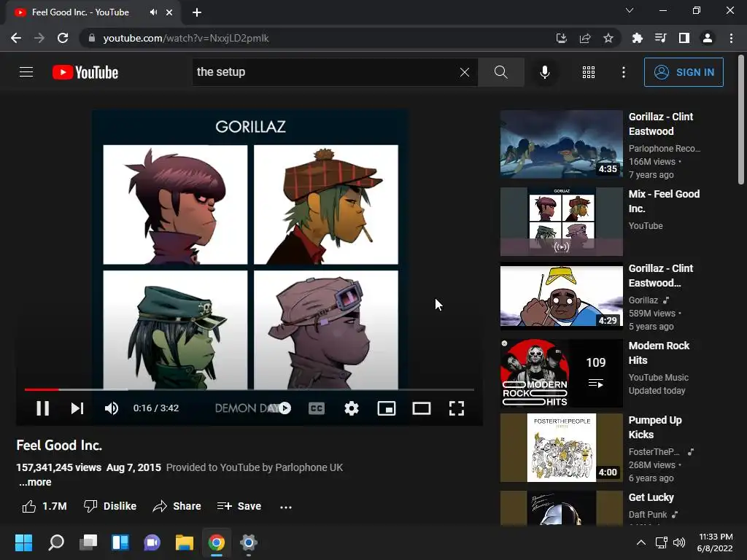Start voice search with microphone
747x560 pixels.
pyautogui.click(x=544, y=72)
